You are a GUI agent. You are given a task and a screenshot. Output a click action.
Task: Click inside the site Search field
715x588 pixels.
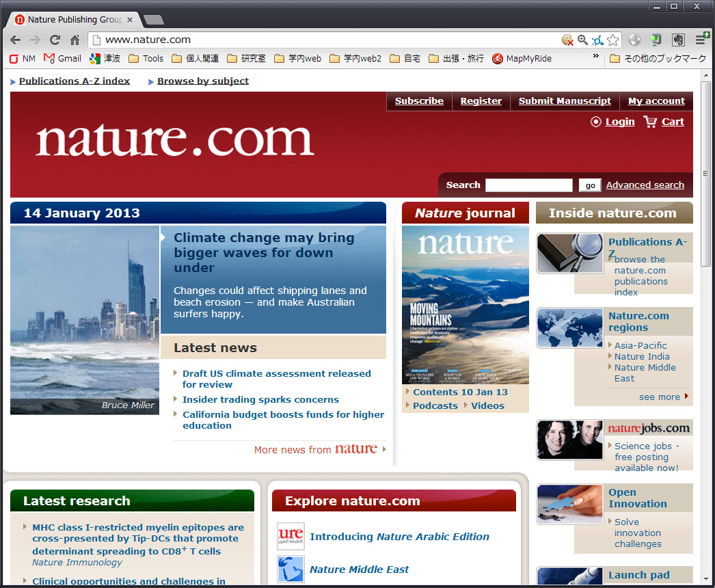(x=529, y=185)
